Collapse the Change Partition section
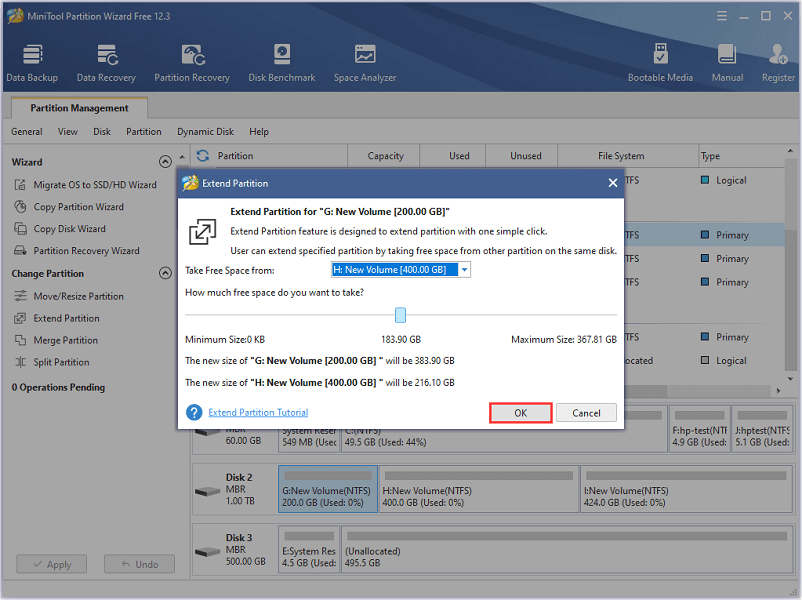The height and width of the screenshot is (600, 802). [x=165, y=273]
